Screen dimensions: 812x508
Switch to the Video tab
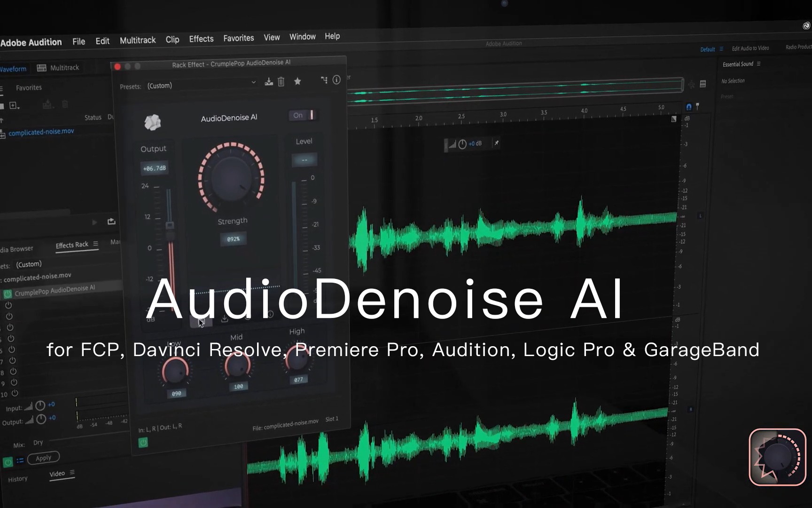pos(57,474)
